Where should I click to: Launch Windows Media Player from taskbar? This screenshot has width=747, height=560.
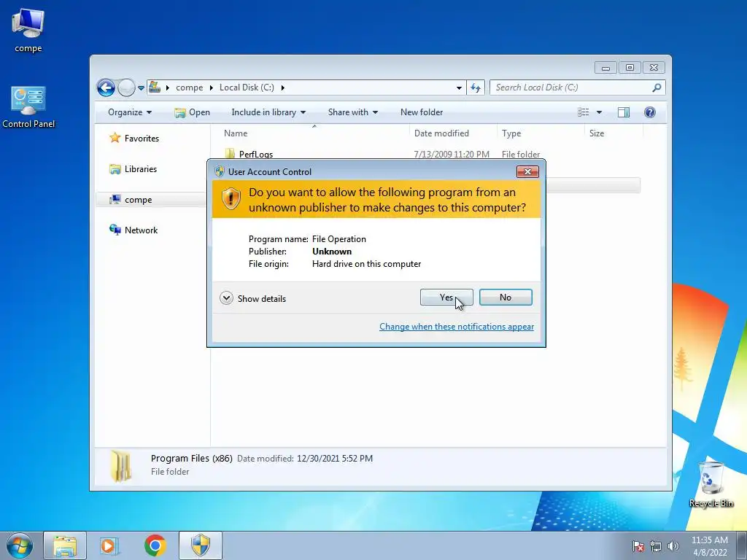pos(109,545)
